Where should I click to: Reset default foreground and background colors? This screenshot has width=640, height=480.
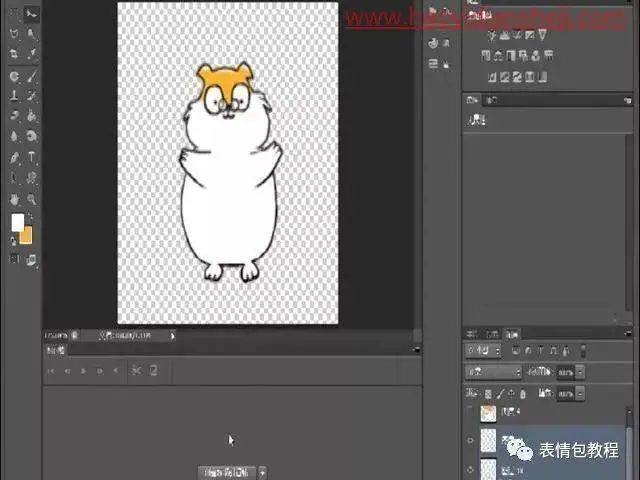[13, 241]
